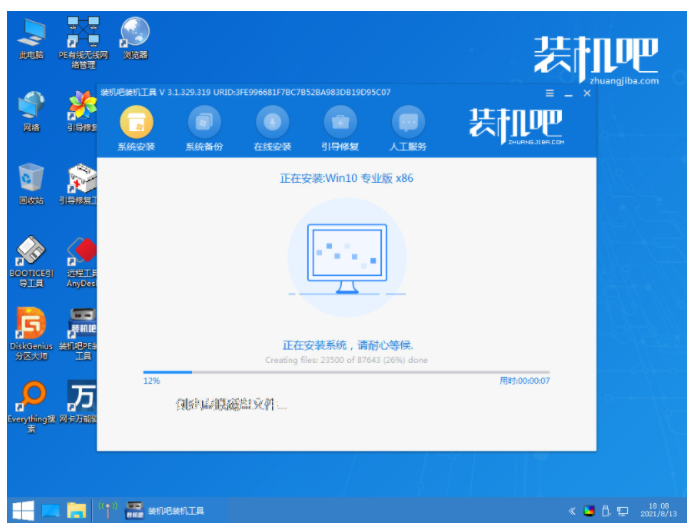
Task: Open the 引导修复 toolbox icon
Action: (x=339, y=122)
